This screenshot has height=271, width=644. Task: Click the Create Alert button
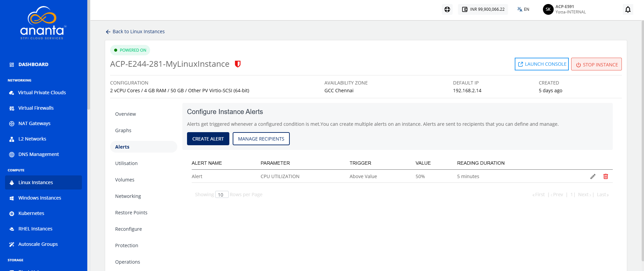[x=208, y=139]
